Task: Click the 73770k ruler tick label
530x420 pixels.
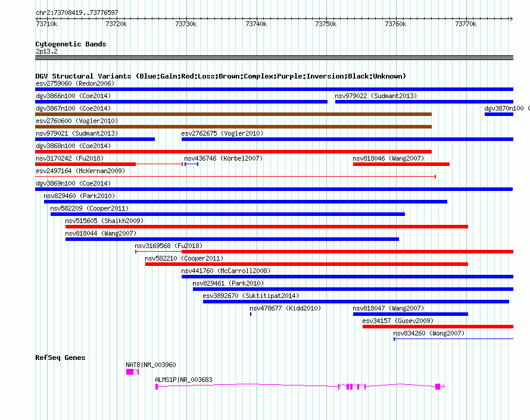Action: 466,24
